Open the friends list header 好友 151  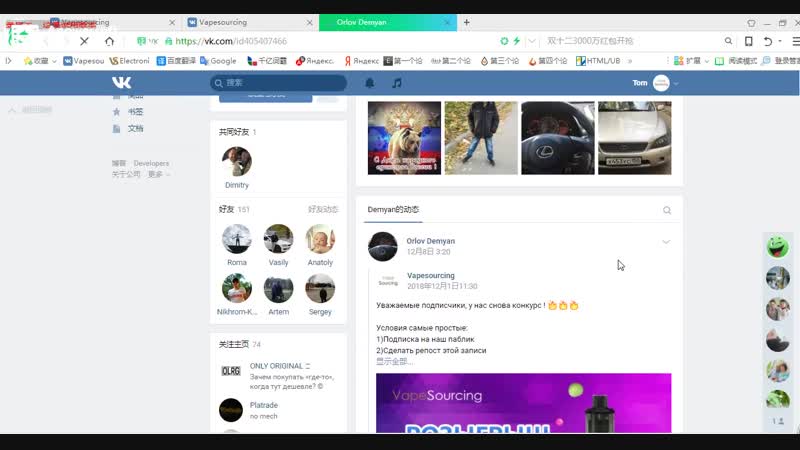234,209
